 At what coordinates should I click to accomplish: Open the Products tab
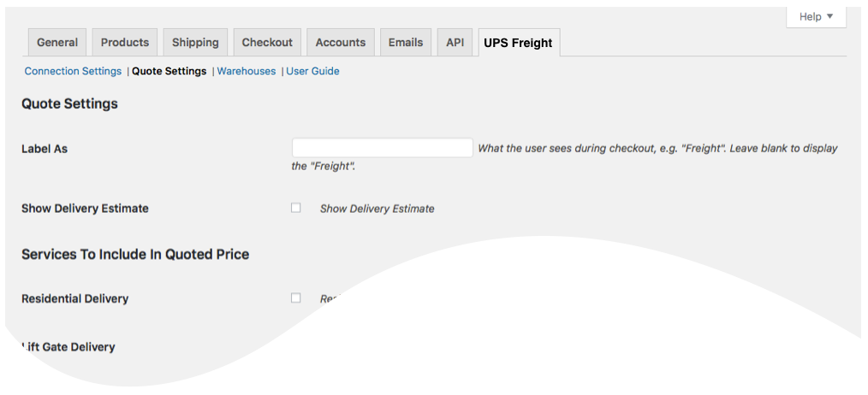(x=125, y=42)
